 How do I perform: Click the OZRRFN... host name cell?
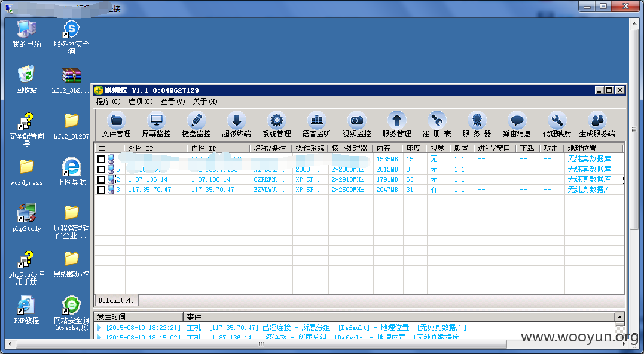tap(270, 179)
